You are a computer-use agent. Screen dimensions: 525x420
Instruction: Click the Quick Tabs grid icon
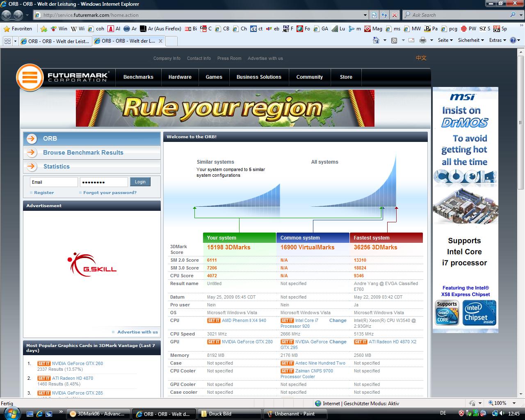click(x=7, y=41)
